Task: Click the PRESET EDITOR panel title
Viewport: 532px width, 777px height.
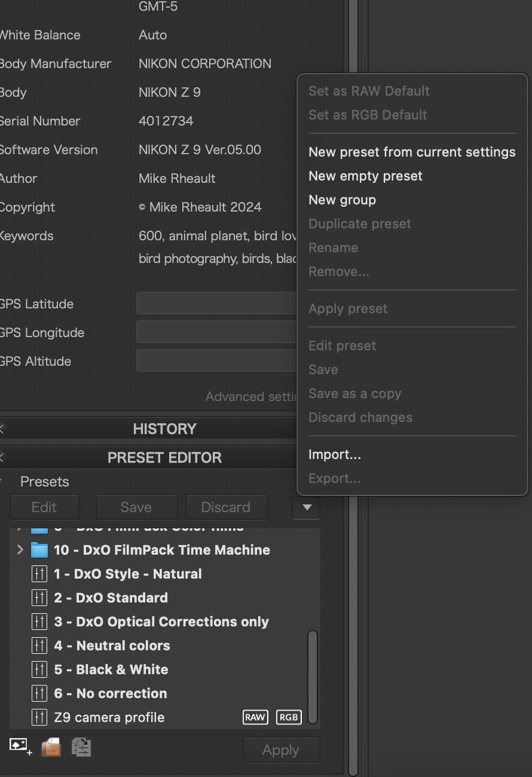Action: tap(164, 457)
